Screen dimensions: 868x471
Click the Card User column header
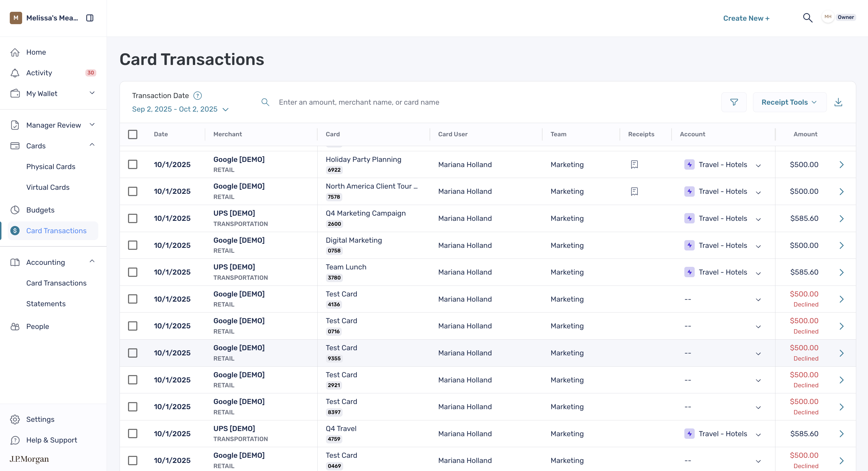click(452, 134)
